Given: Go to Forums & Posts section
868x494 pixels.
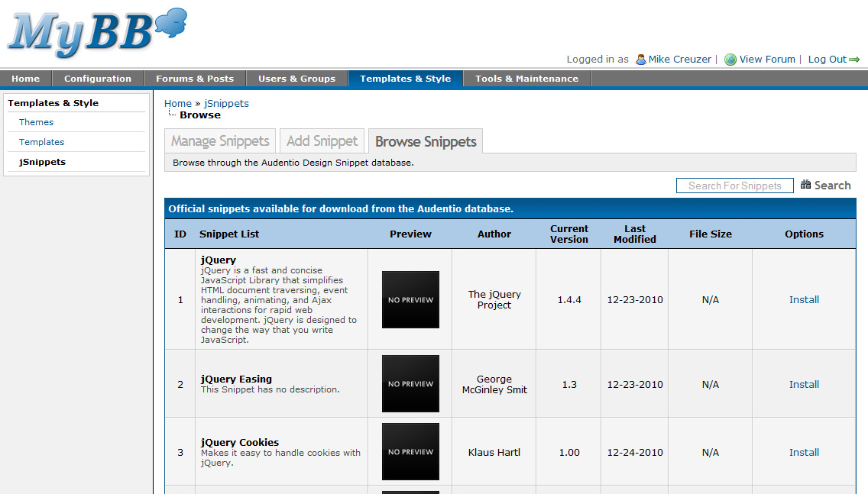Looking at the screenshot, I should [x=195, y=79].
